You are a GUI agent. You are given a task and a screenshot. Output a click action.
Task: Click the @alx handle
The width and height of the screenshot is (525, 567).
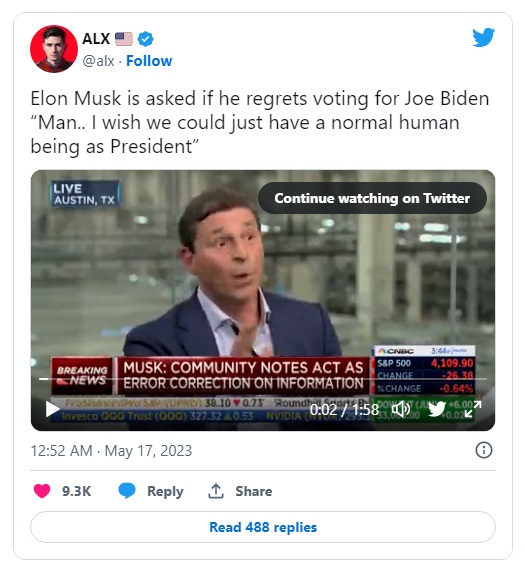[98, 61]
